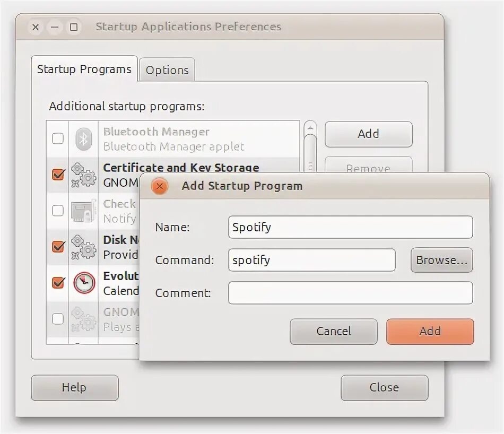Click the Evolution clock icon
504x434 pixels.
point(84,283)
